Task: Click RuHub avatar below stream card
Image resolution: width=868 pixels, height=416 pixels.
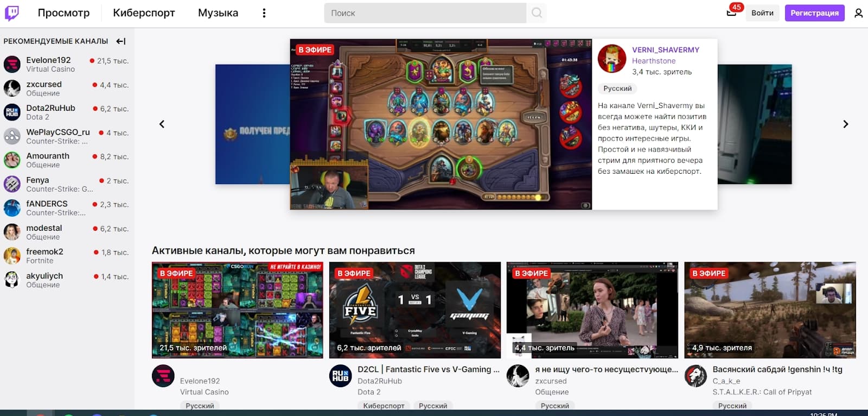Action: coord(341,376)
